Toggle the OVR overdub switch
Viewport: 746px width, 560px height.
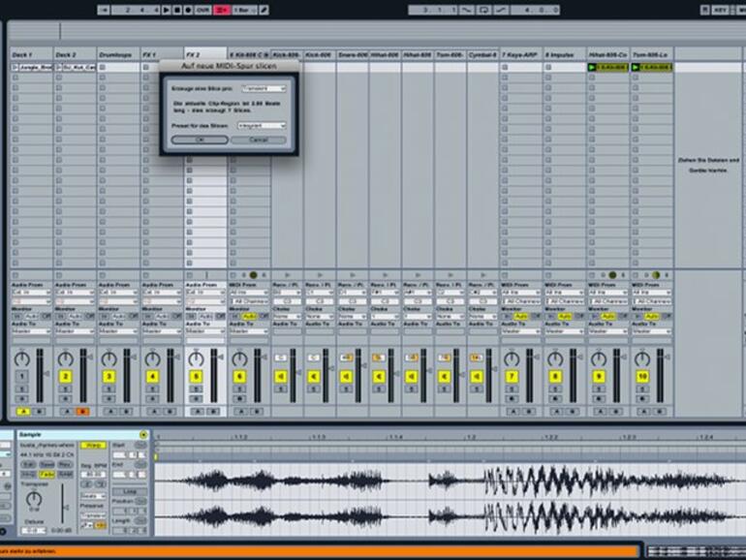coord(202,10)
